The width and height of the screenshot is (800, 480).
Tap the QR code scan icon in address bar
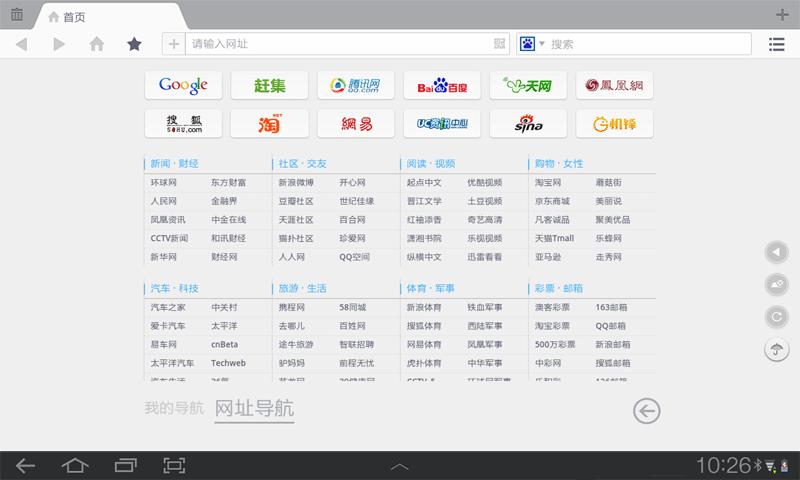[x=500, y=44]
